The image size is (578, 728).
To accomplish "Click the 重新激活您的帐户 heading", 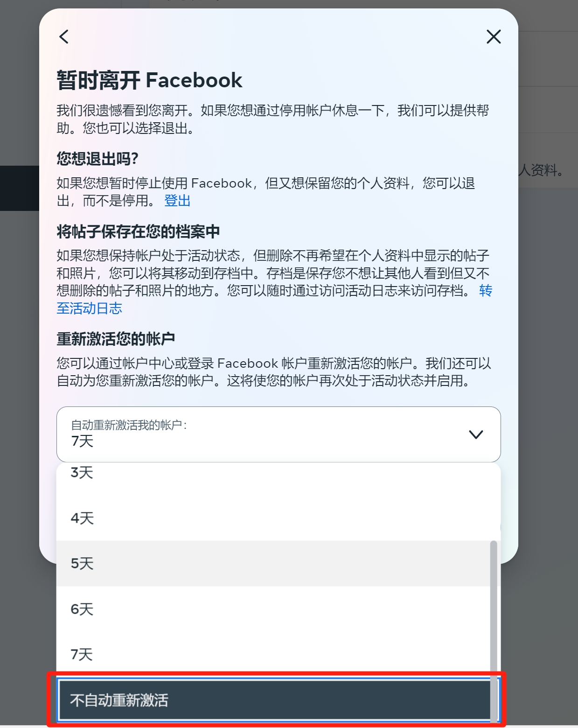I will 116,339.
